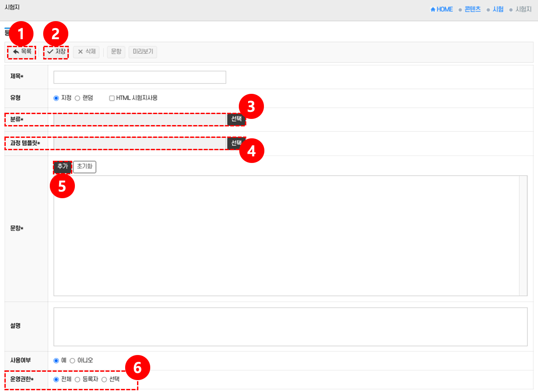Choose 등록자 for 운영권한
This screenshot has height=392, width=538.
(78, 380)
